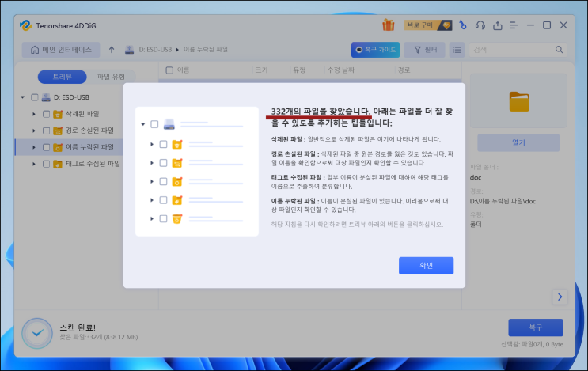
Task: Click the share upload icon
Action: tap(497, 25)
